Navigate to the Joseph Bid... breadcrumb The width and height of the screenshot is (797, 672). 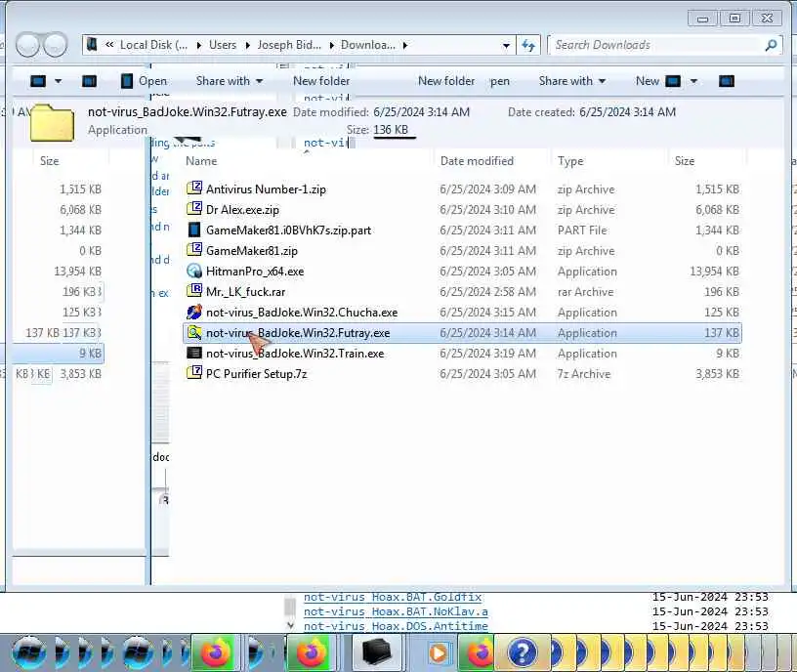(289, 45)
